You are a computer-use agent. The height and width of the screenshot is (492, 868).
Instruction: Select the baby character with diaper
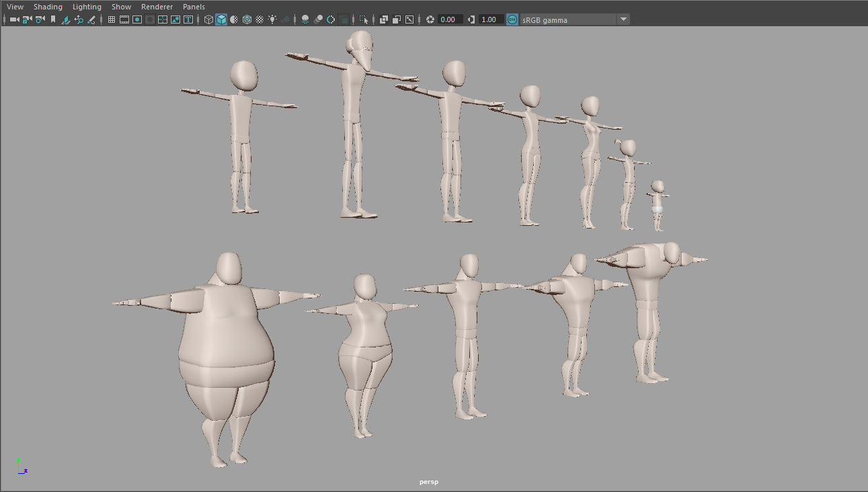[658, 205]
